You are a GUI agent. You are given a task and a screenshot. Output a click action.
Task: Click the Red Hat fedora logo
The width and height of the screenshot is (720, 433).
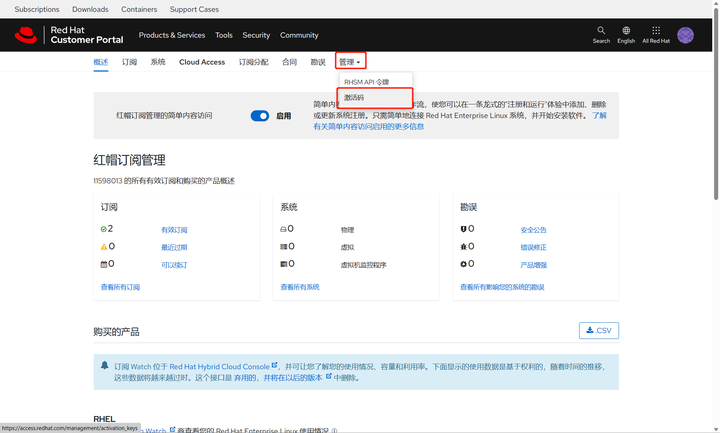[x=26, y=35]
